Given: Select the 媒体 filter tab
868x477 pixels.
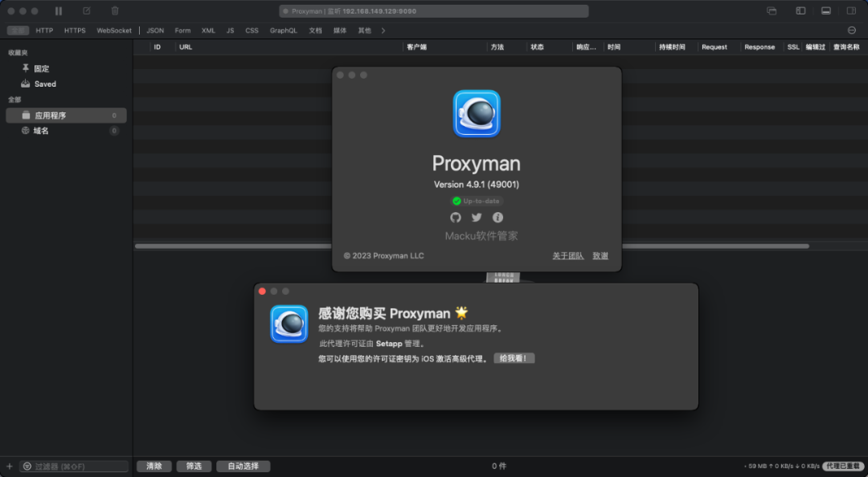Looking at the screenshot, I should click(x=340, y=31).
